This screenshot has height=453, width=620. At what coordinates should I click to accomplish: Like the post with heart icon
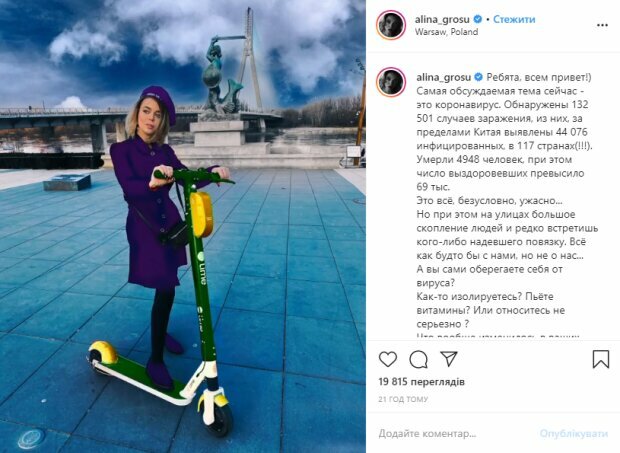tap(388, 359)
